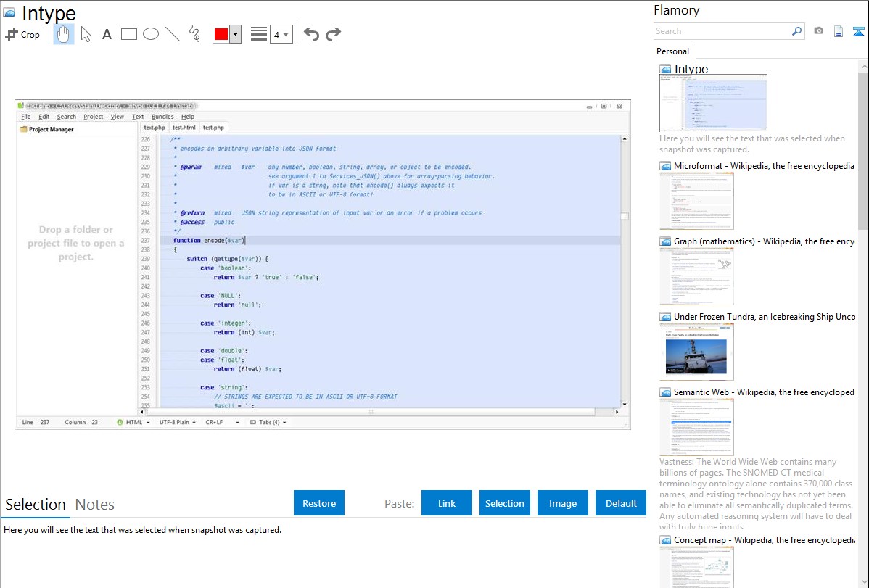869x588 pixels.
Task: Click the document page icon
Action: tap(839, 31)
